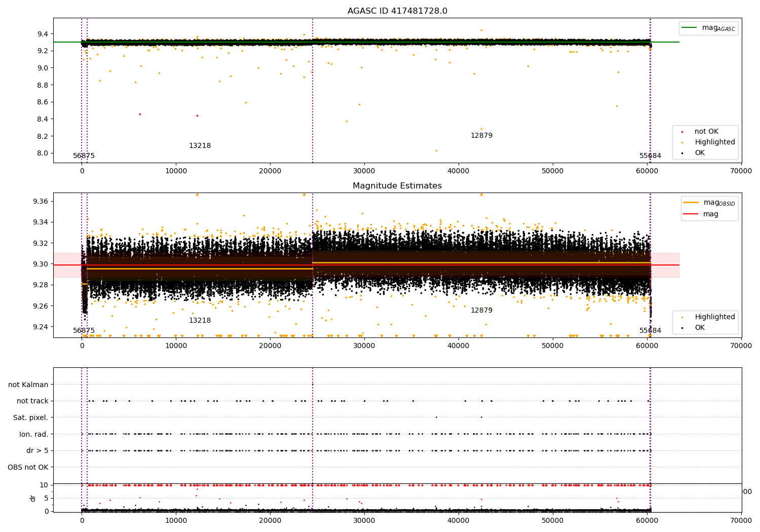Click the "Magnitude Estimates" plot title
760x532 pixels.
pos(397,186)
